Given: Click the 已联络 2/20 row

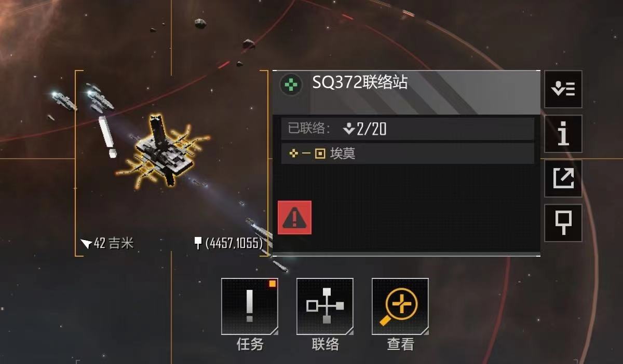Looking at the screenshot, I should (408, 129).
